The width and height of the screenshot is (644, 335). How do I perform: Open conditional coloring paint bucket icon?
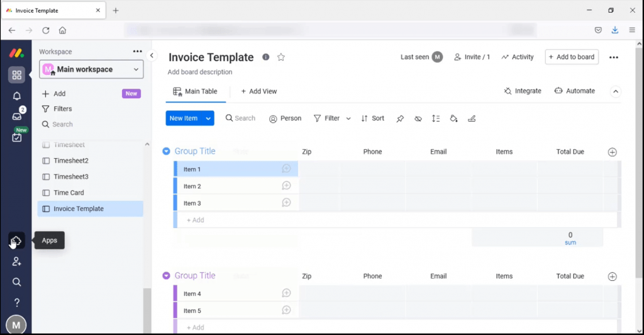pyautogui.click(x=453, y=118)
